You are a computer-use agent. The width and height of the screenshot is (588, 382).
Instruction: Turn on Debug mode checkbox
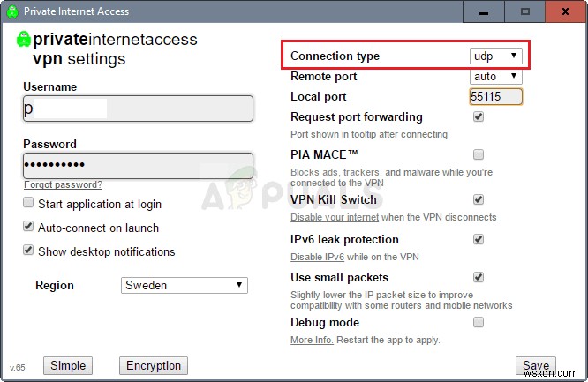point(479,322)
